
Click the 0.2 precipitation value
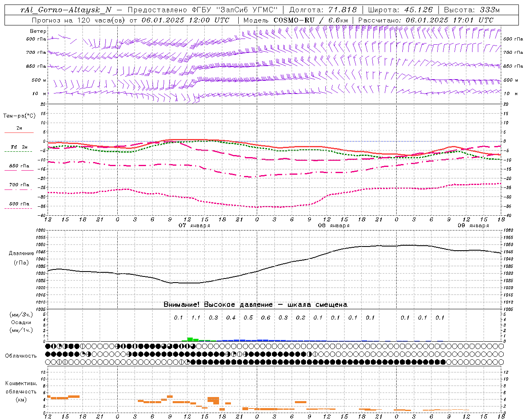click(301, 317)
